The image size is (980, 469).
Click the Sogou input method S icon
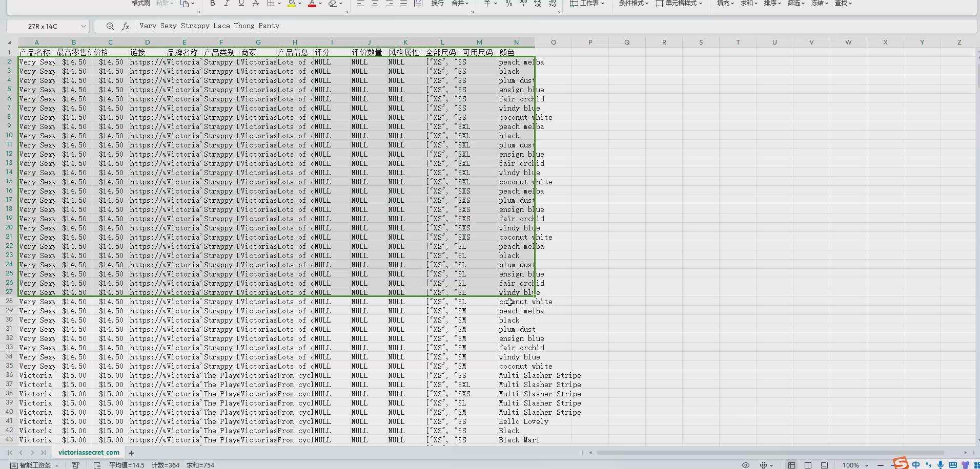(x=901, y=463)
